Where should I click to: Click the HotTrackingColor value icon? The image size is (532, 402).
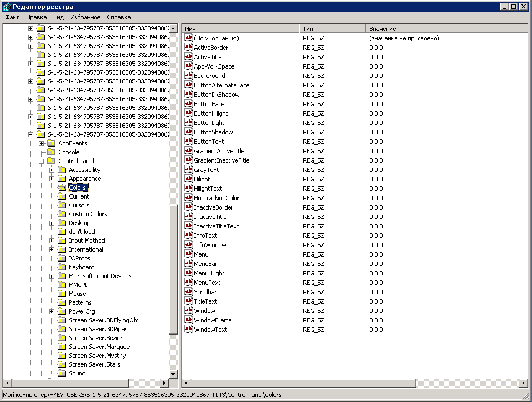pos(189,197)
